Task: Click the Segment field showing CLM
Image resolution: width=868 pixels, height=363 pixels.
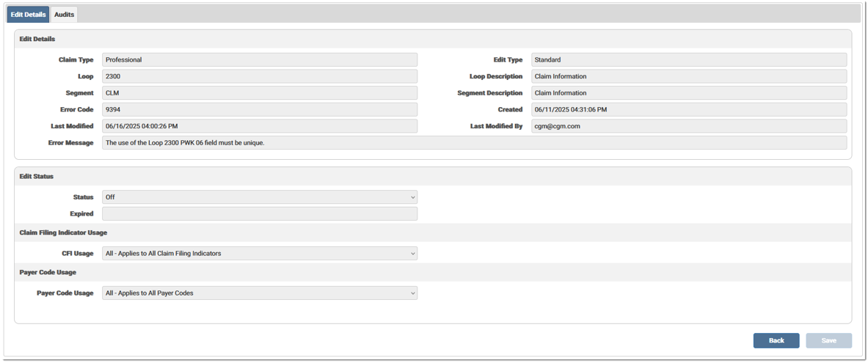Action: click(x=259, y=93)
